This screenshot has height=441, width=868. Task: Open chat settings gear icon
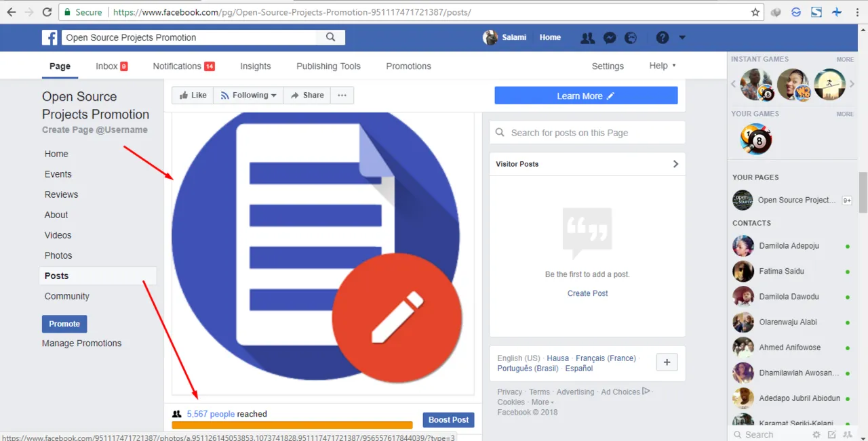[x=816, y=435]
